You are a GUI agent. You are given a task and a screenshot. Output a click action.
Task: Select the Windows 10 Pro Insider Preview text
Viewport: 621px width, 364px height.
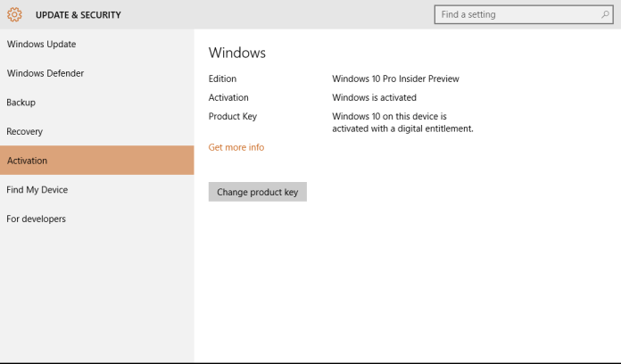(395, 79)
